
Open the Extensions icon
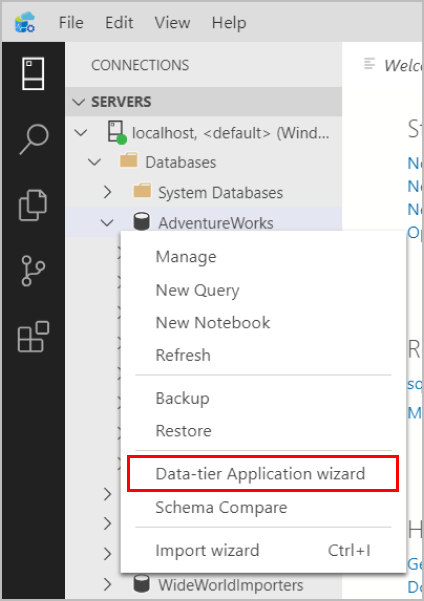(33, 337)
